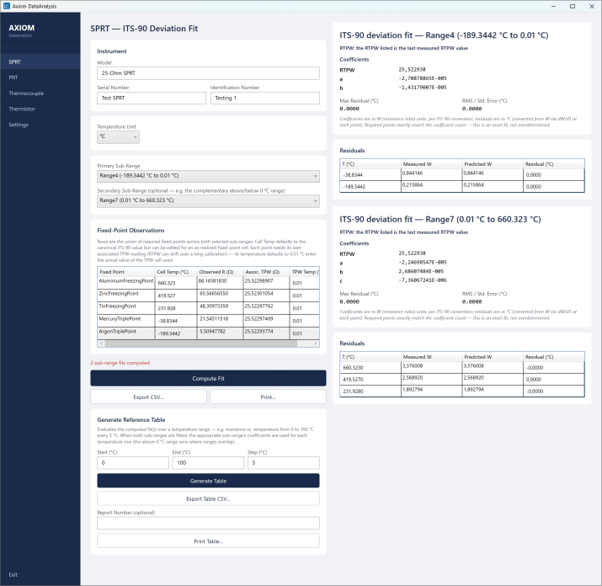Edit the Model field containing 25-Ohm SPRT
602x586 pixels.
[x=208, y=73]
